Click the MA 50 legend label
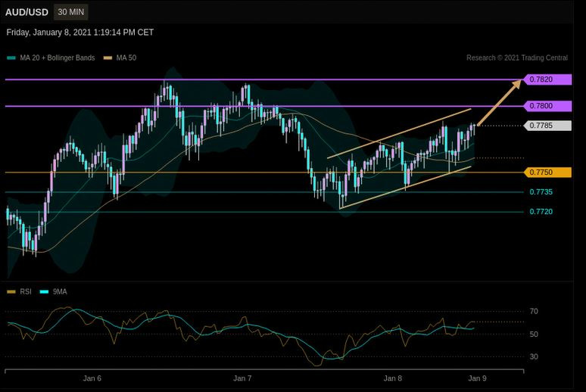586x392 pixels. 126,58
